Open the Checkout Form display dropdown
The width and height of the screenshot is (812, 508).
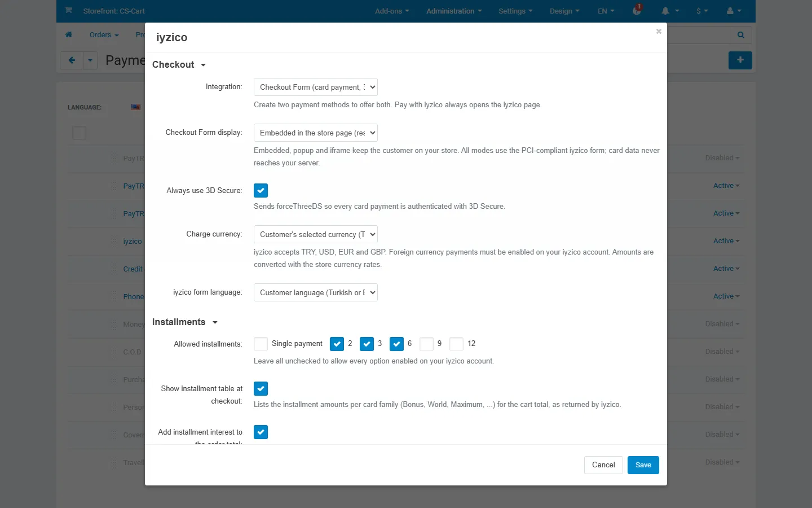[315, 133]
